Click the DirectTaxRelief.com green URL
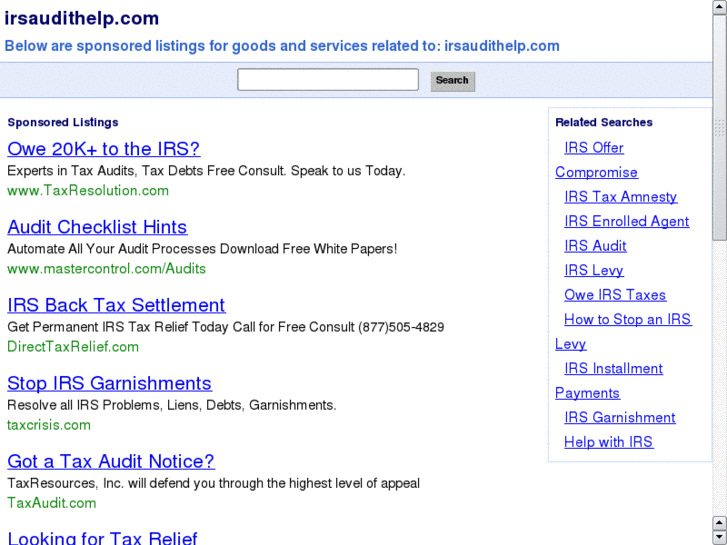Screen dimensions: 727x545 tap(73, 347)
